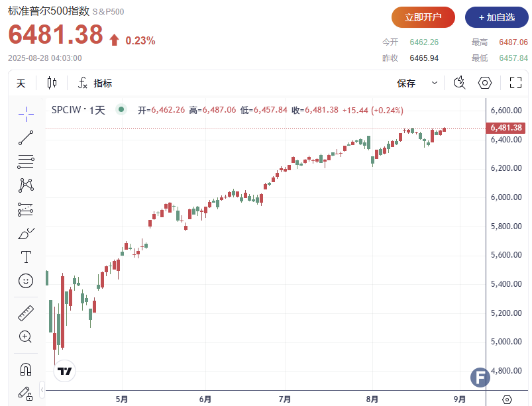Select the XABCD pattern tool
Screen dimensions: 532x406
pos(26,185)
